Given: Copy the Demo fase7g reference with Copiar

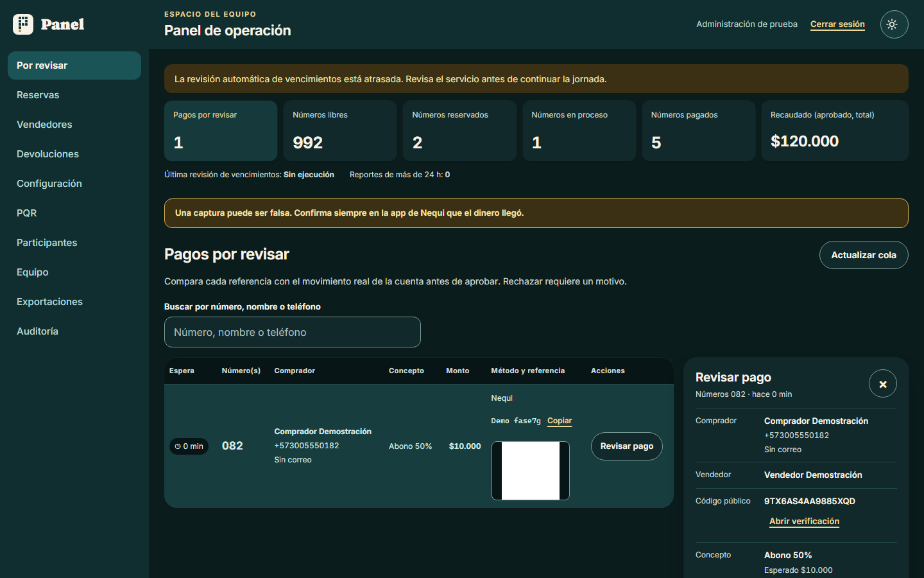Looking at the screenshot, I should (x=560, y=421).
